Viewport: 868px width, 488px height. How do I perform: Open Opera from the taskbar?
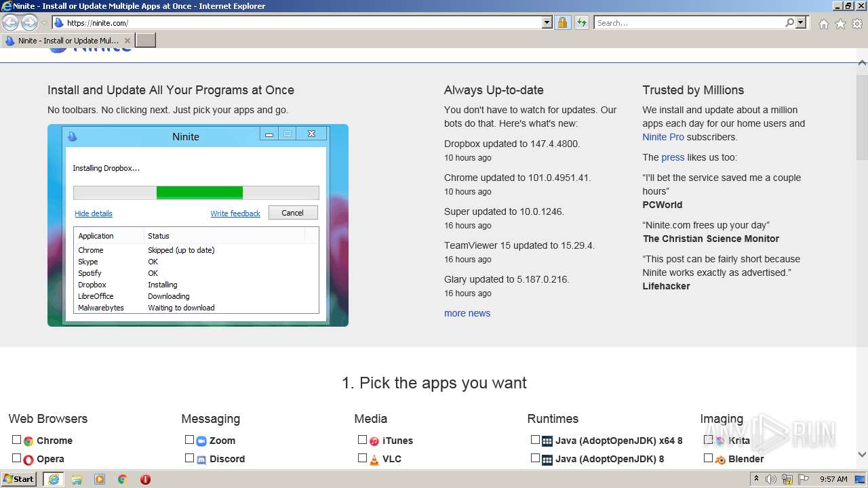tap(145, 479)
